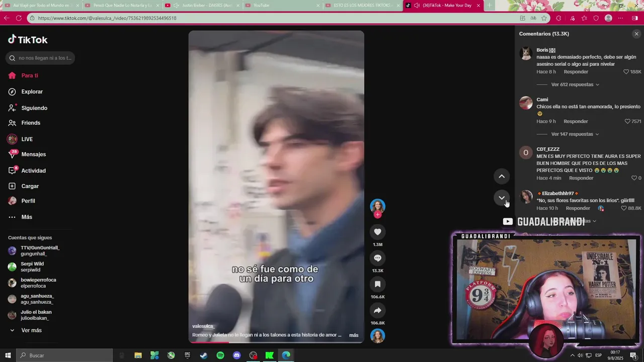Open valesulca_ username on video
This screenshot has height=362, width=644.
point(203,326)
